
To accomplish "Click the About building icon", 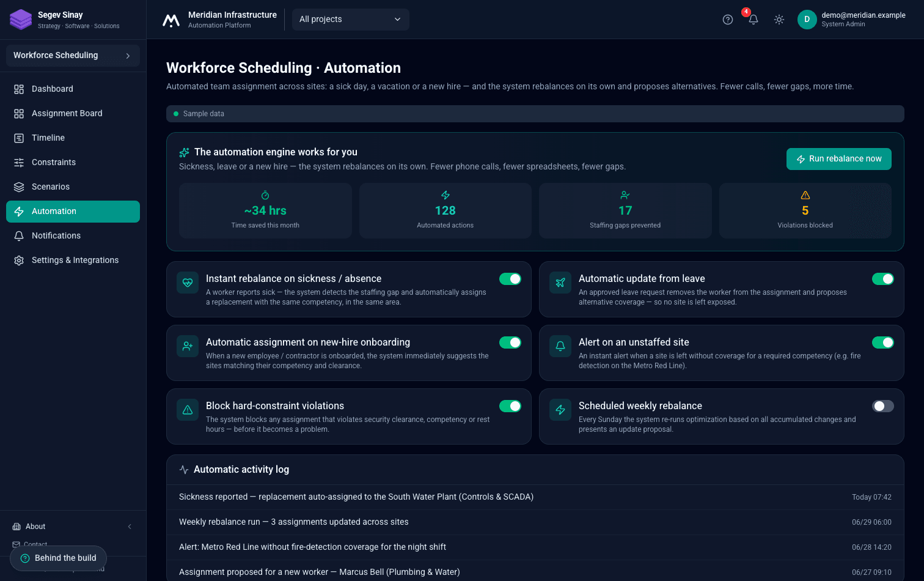I will (x=16, y=527).
